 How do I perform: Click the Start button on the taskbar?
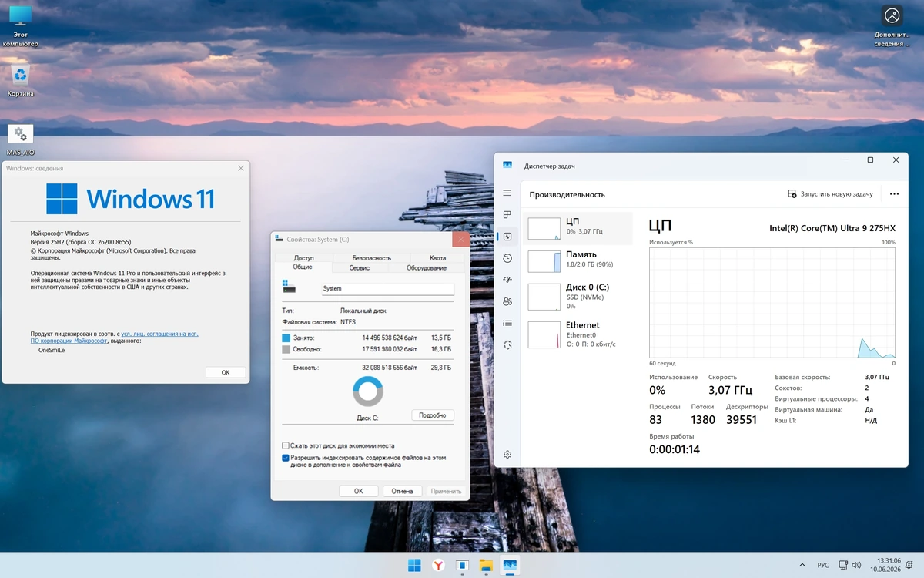[x=414, y=565]
